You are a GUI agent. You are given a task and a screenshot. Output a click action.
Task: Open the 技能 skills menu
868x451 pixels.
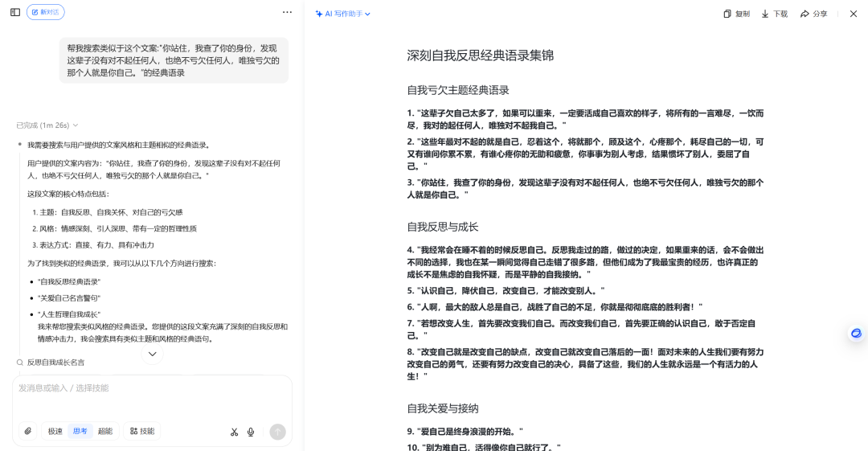[x=142, y=431]
